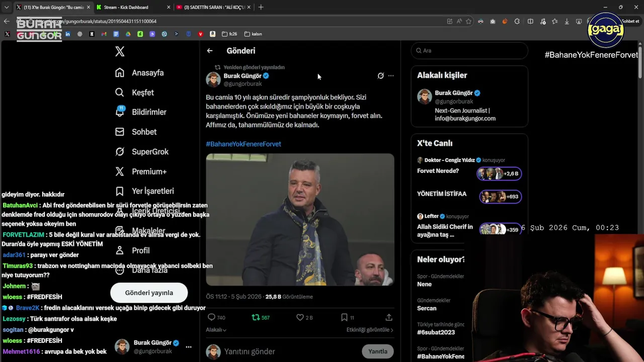The image size is (644, 362).
Task: Open downloads icon in toolbar
Action: click(567, 21)
